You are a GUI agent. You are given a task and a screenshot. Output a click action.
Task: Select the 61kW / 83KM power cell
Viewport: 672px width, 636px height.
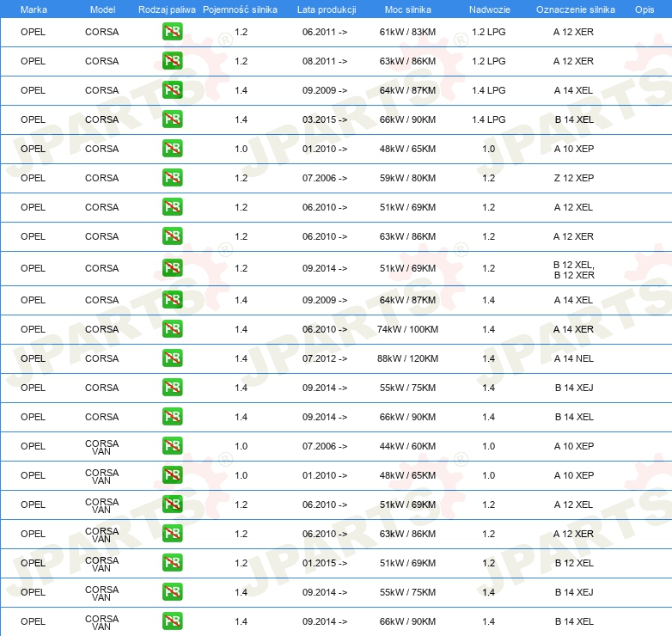(407, 32)
